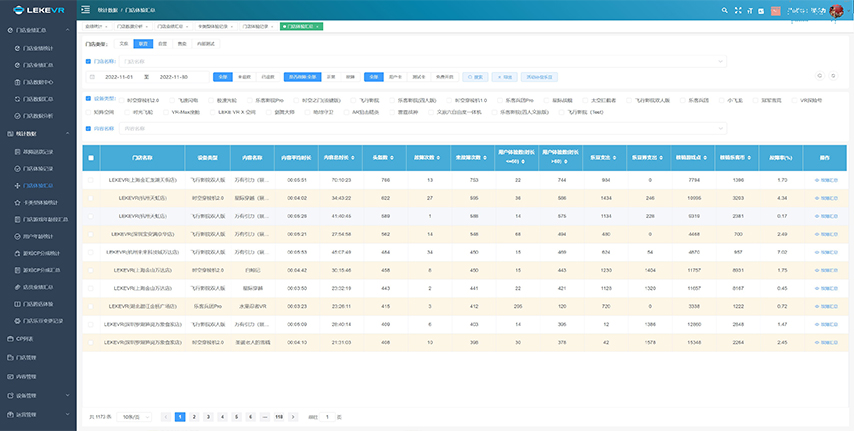Click action link icon in row with 766
Image resolution: width=854 pixels, height=431 pixels.
pyautogui.click(x=816, y=180)
